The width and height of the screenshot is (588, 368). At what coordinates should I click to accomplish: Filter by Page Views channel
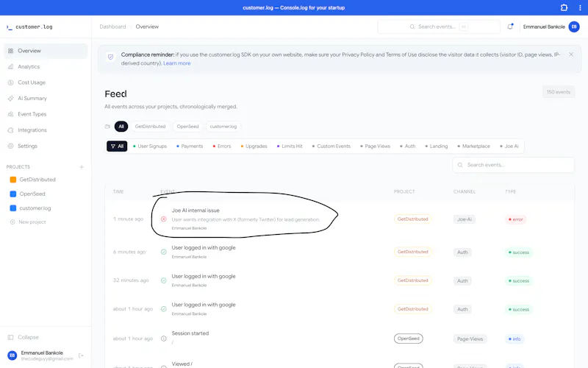coord(375,146)
